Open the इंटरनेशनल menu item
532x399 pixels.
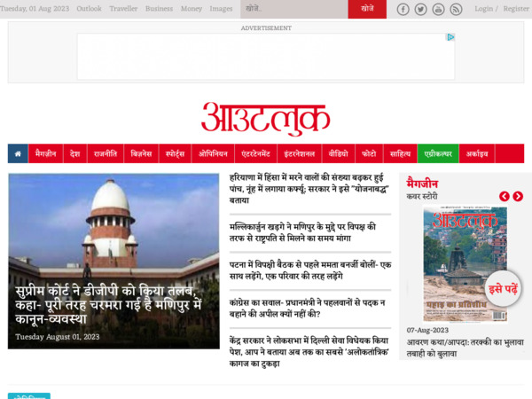(x=300, y=153)
